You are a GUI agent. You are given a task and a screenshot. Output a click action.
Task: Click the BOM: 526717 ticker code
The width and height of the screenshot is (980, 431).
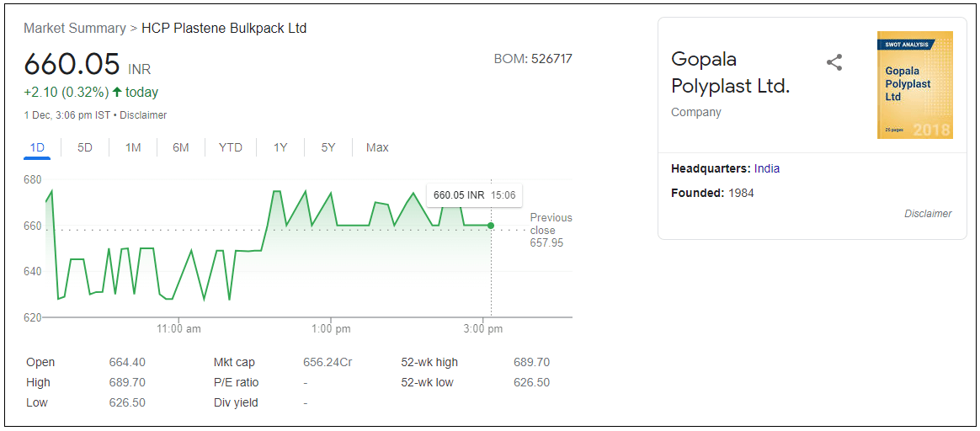click(x=533, y=59)
